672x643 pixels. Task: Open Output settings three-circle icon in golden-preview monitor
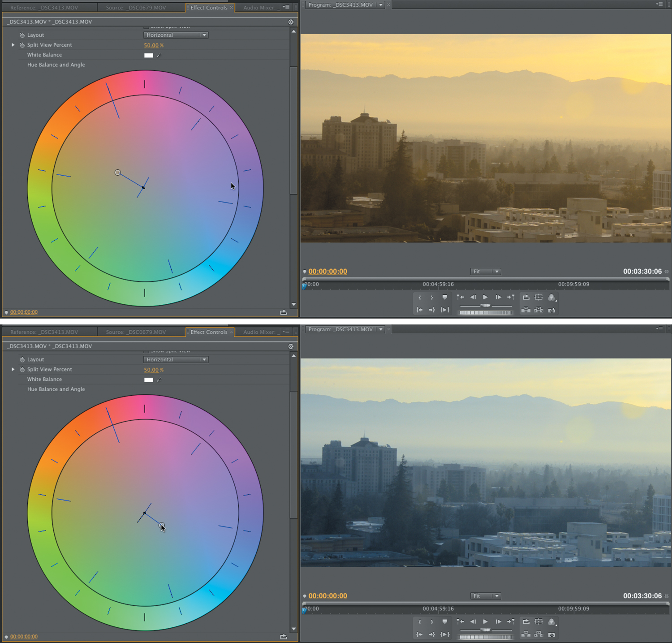point(552,298)
